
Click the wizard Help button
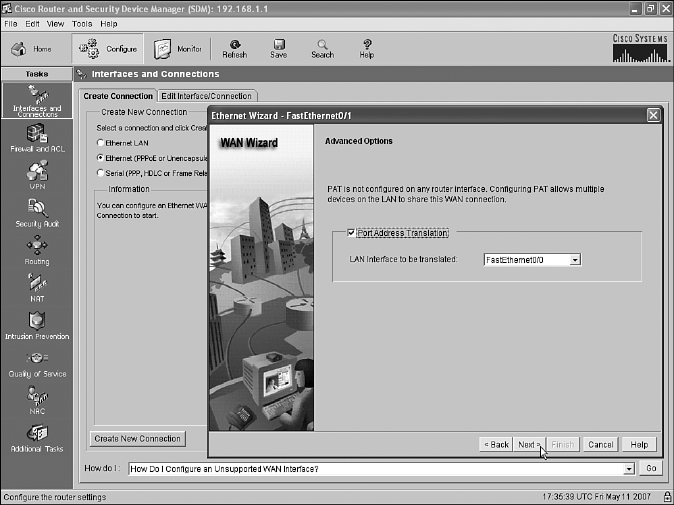coord(639,444)
